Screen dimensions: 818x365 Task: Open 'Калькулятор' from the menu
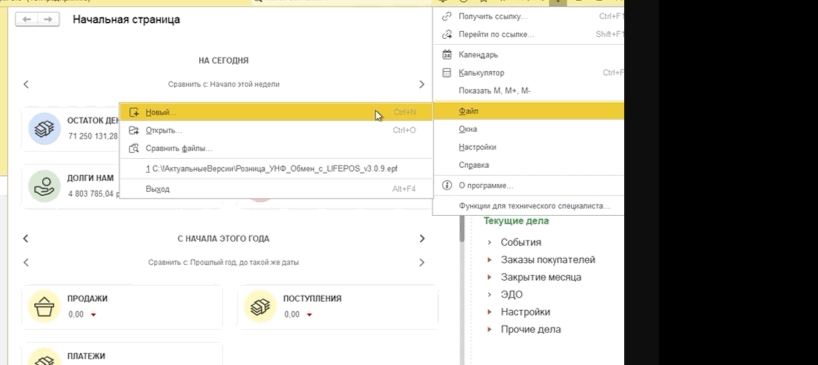tap(529, 73)
